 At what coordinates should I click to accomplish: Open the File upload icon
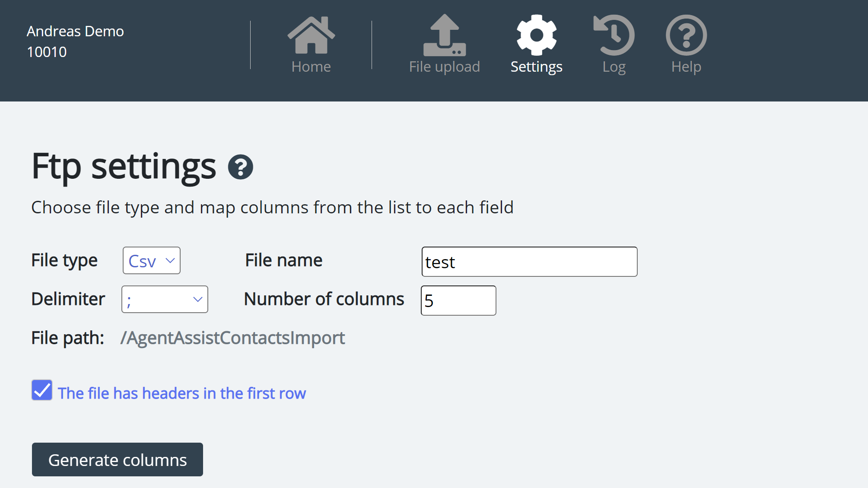[444, 35]
